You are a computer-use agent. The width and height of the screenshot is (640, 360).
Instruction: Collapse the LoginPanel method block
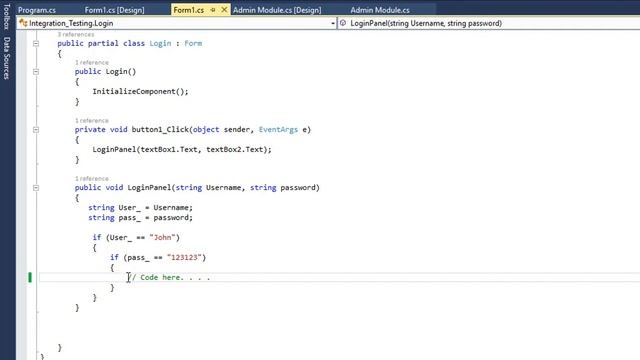[36, 188]
